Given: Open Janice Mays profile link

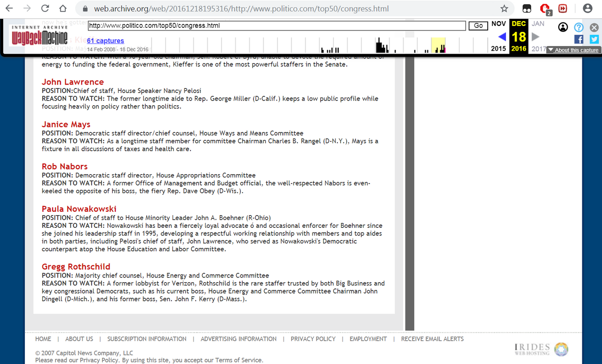Looking at the screenshot, I should pyautogui.click(x=66, y=124).
